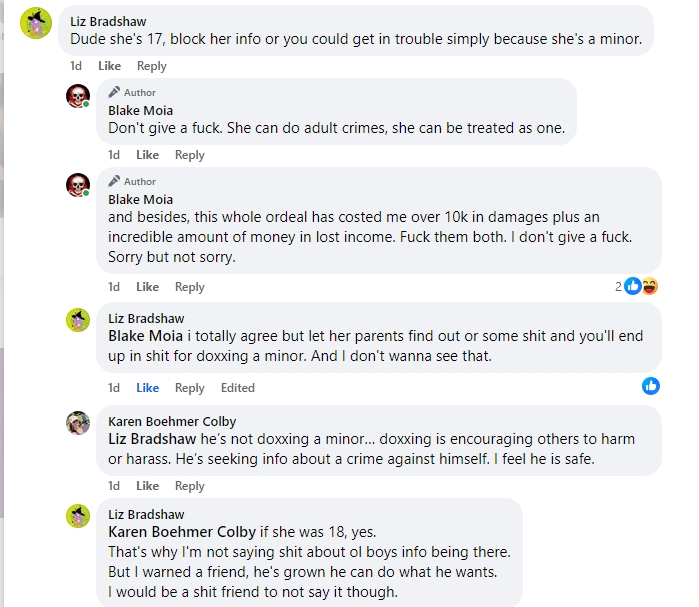Screen dimensions: 699x607
Task: Click Blake Moia's skull avatar on first reply
Action: (x=78, y=96)
